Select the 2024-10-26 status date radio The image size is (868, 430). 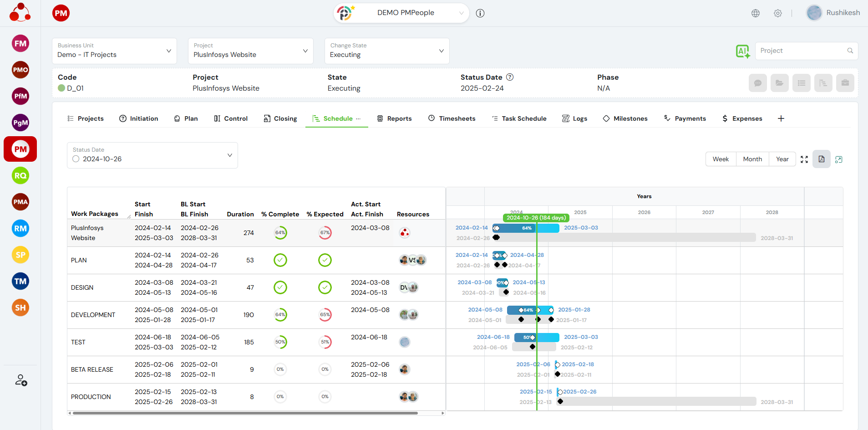(x=76, y=159)
